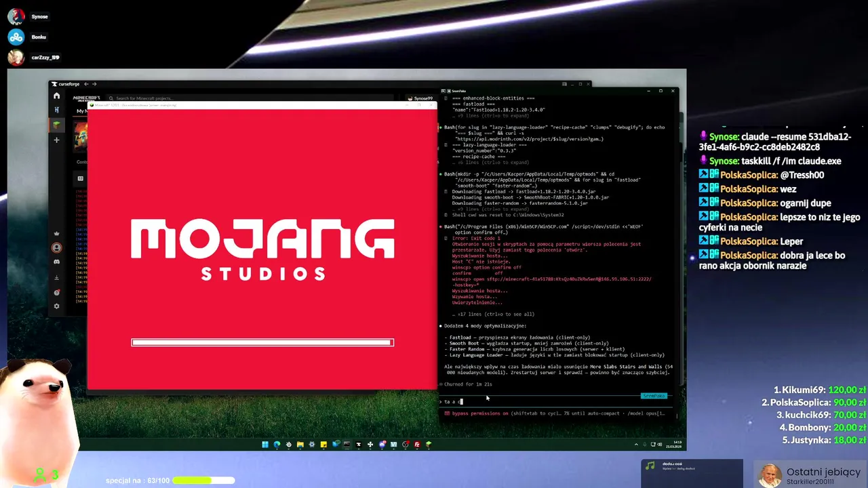Go forward with CurseForge right arrow

pos(94,84)
